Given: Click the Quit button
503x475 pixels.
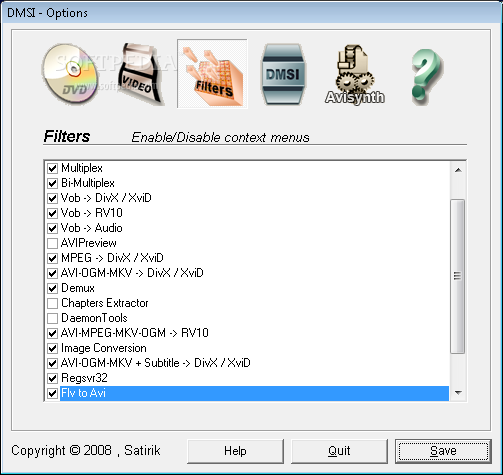Looking at the screenshot, I should (339, 451).
